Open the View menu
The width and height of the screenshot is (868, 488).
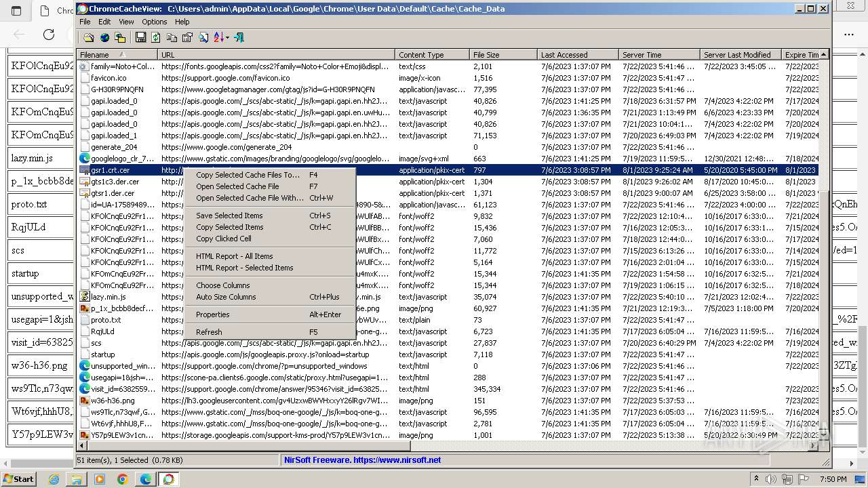[126, 22]
